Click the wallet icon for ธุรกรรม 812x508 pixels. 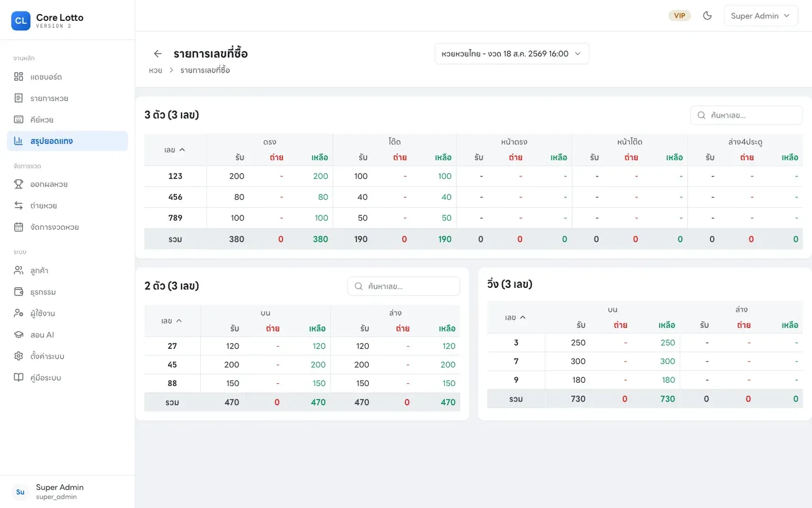[19, 292]
